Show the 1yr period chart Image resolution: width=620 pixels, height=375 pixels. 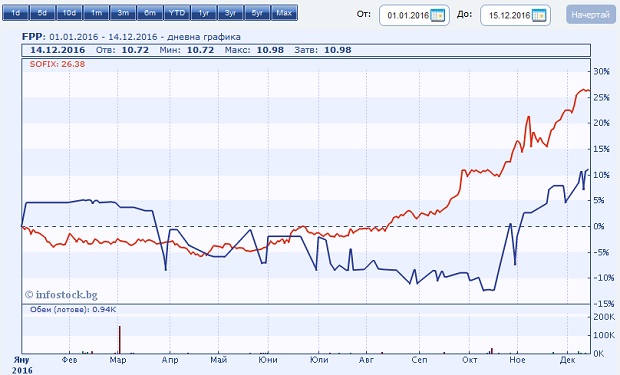click(204, 13)
